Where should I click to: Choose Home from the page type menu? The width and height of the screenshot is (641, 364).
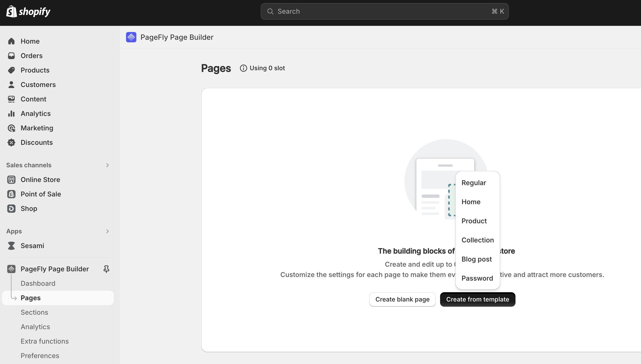click(x=478, y=202)
